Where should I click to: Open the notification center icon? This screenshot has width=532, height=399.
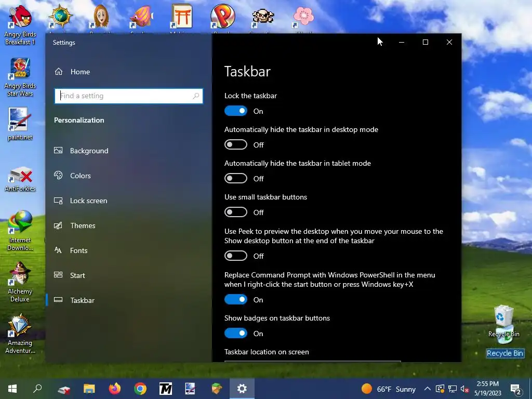(x=516, y=389)
